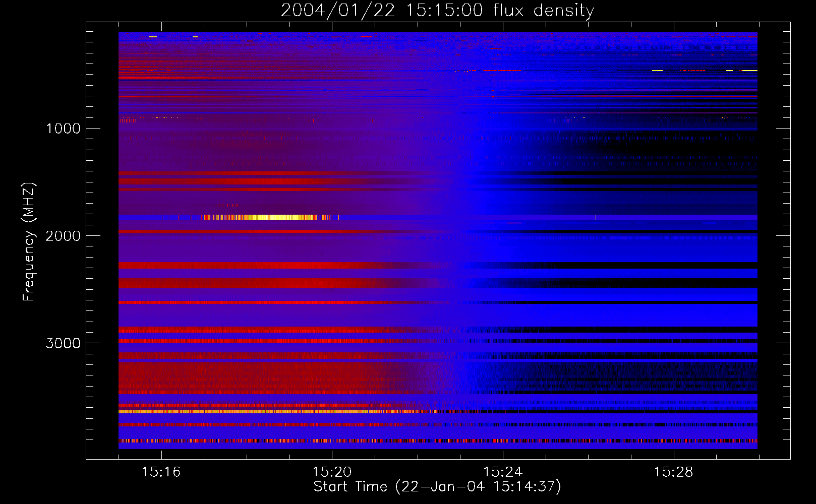The width and height of the screenshot is (816, 504).
Task: Select the 'Frequency (MHZ)' axis label
Action: coord(29,242)
